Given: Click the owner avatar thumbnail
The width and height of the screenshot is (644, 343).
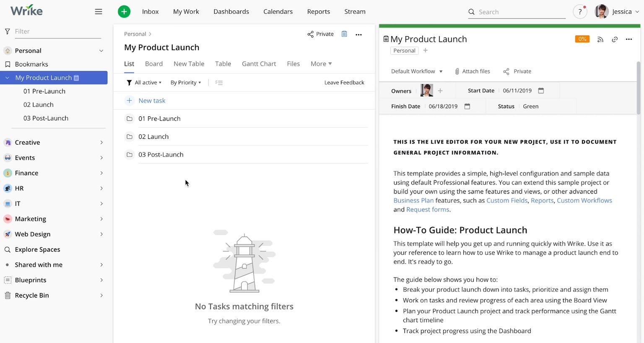Looking at the screenshot, I should pyautogui.click(x=426, y=91).
